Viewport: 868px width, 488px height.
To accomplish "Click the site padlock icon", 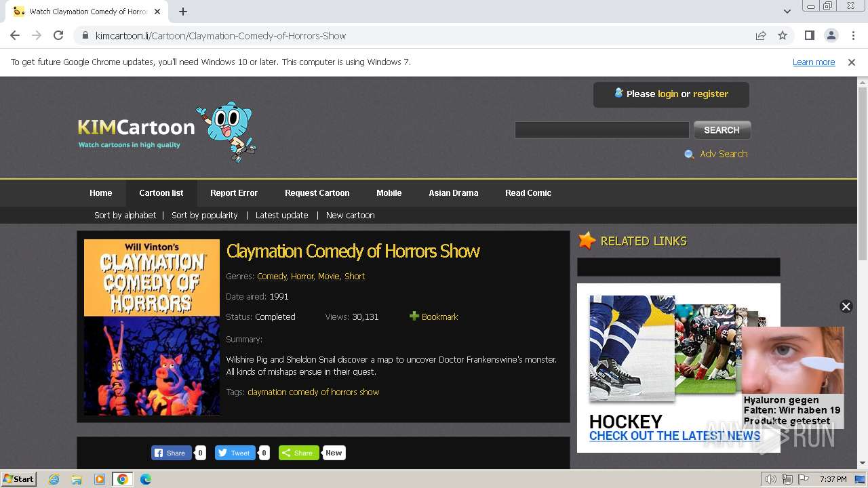I will tap(85, 35).
